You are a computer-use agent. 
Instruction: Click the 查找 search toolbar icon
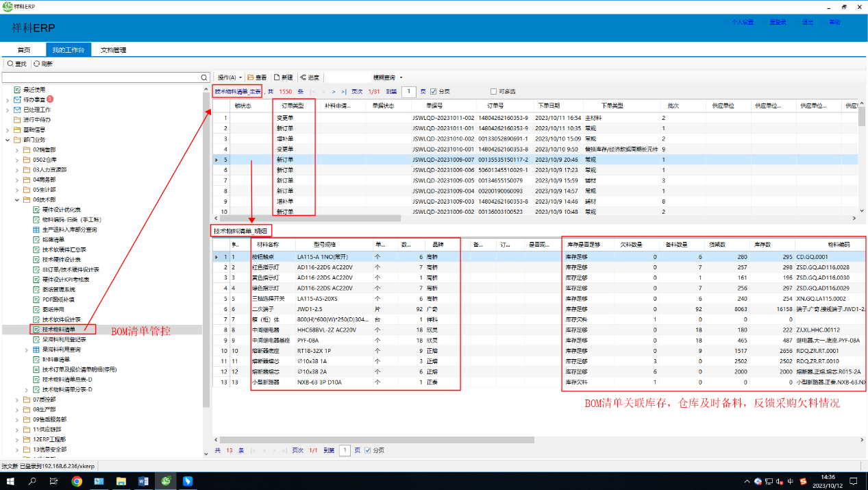coord(10,64)
